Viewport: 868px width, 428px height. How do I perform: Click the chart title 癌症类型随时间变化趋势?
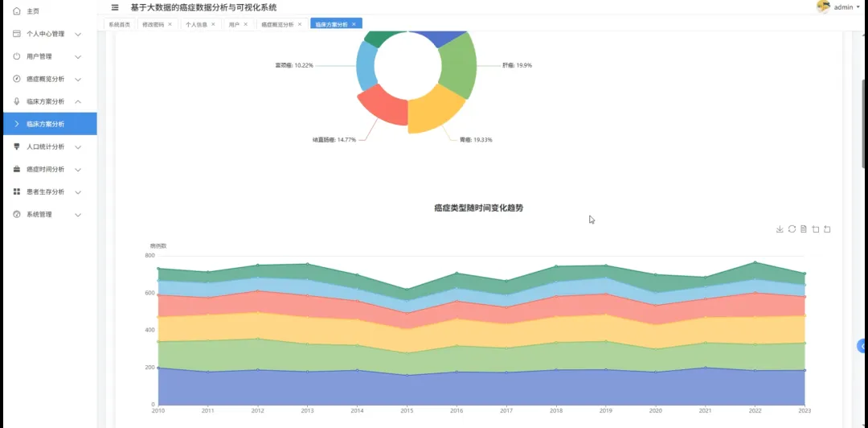point(478,208)
